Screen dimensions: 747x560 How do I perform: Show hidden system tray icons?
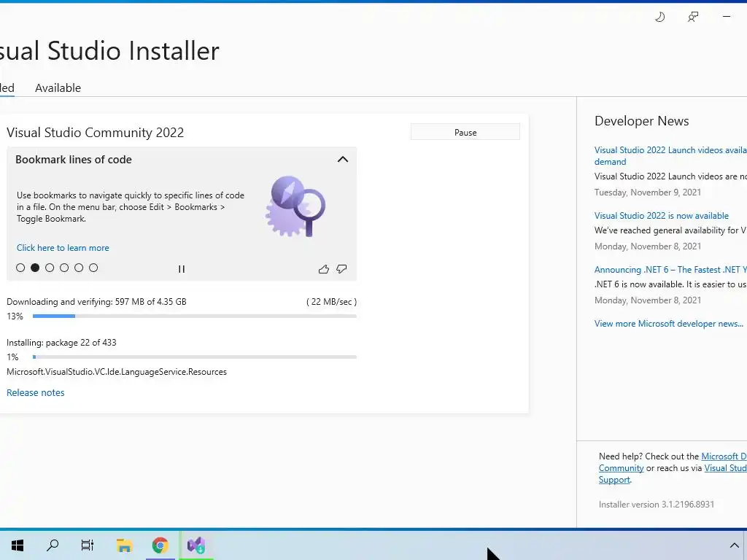[x=734, y=545]
